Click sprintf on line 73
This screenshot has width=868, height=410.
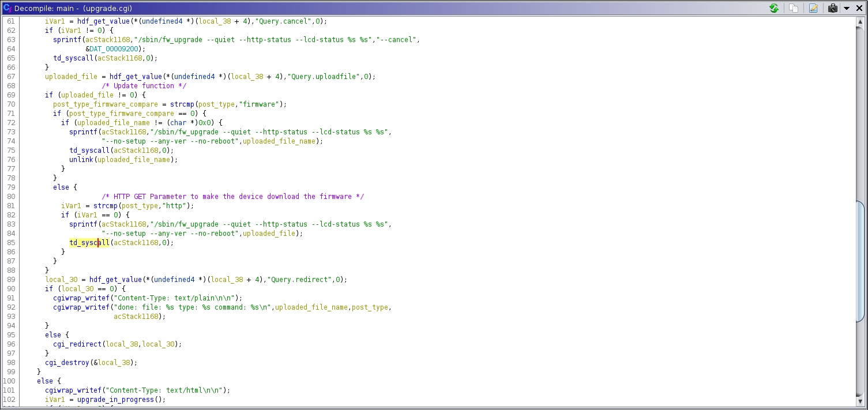(x=83, y=132)
